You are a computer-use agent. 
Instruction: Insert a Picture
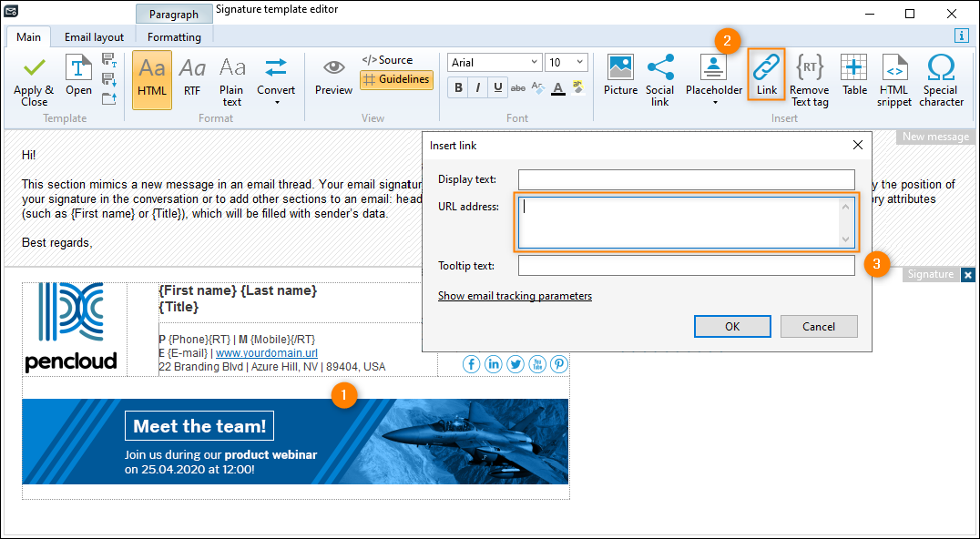pos(620,75)
